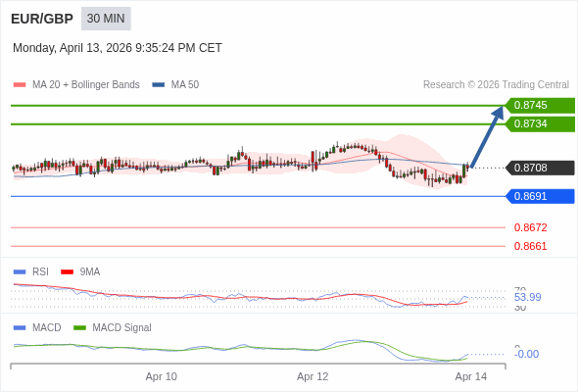The height and width of the screenshot is (392, 578).
Task: Click the '9MA' legend label
Action: 90,272
